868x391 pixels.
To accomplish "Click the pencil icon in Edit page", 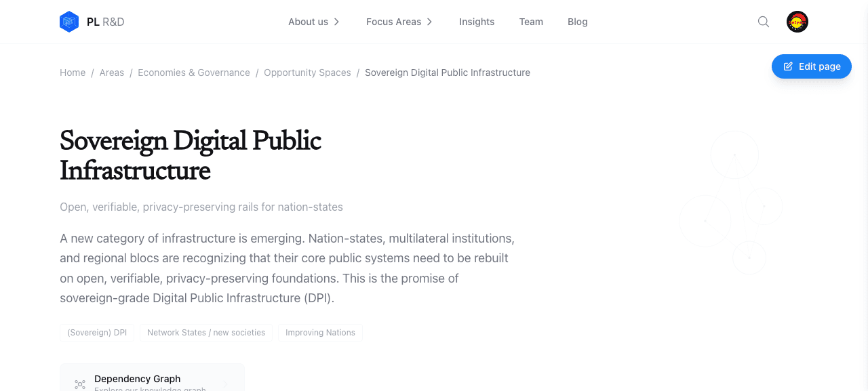I will pos(788,66).
